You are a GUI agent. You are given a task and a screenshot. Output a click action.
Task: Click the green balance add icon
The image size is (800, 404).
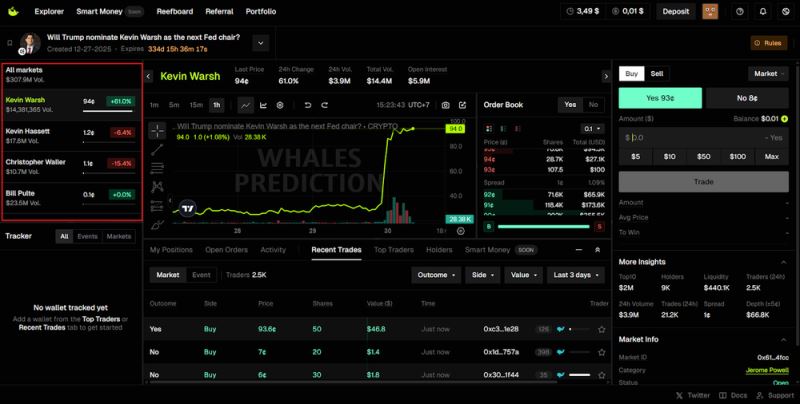784,119
